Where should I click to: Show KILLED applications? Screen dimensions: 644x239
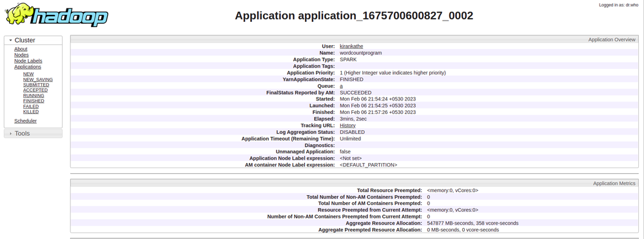[31, 111]
